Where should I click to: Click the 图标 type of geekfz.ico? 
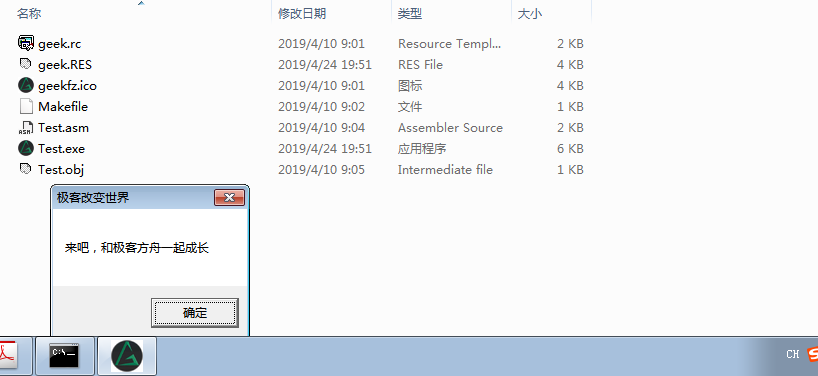tap(410, 86)
